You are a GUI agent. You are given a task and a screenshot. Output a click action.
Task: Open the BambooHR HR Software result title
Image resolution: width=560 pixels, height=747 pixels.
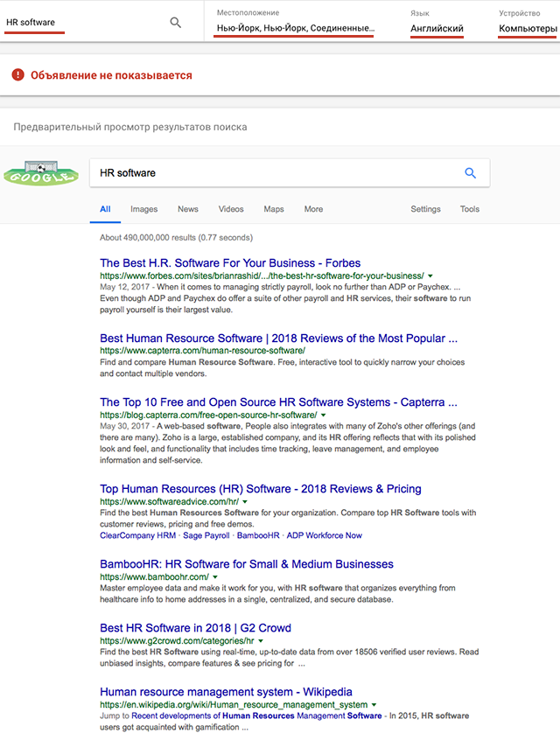pyautogui.click(x=247, y=564)
